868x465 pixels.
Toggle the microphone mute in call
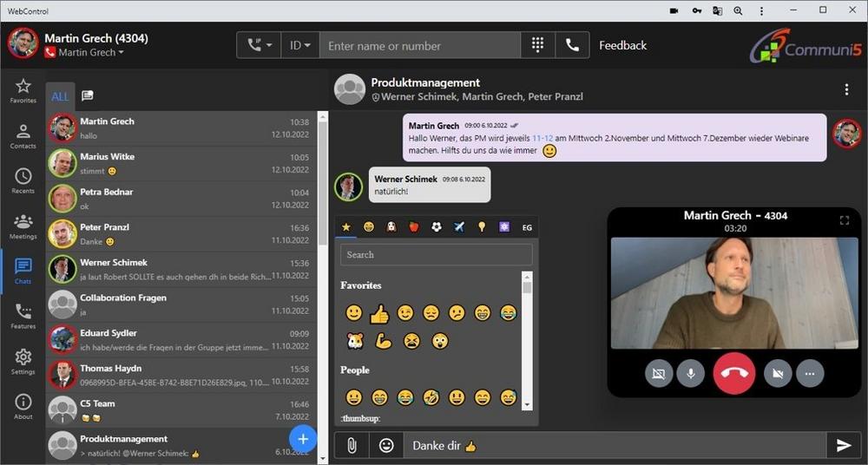pyautogui.click(x=691, y=373)
